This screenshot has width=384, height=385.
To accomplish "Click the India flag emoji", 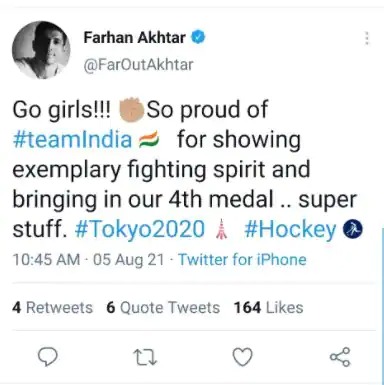I will pos(149,140).
